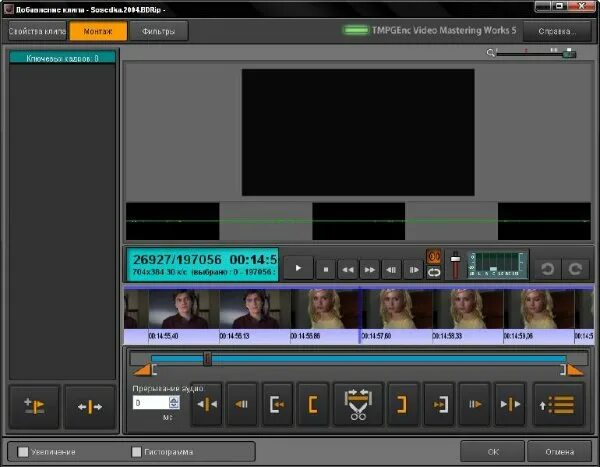Step back one frame
This screenshot has height=467, width=600.
391,269
